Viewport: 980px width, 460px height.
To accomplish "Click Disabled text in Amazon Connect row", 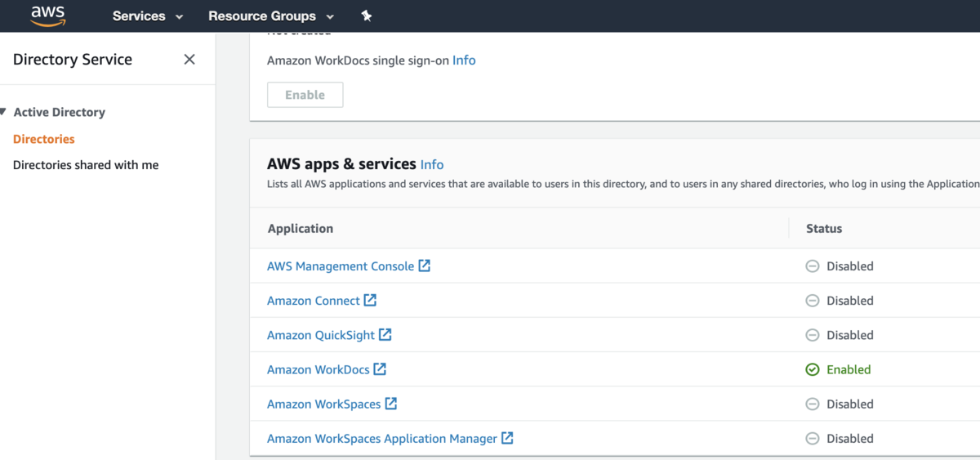I will pos(850,301).
